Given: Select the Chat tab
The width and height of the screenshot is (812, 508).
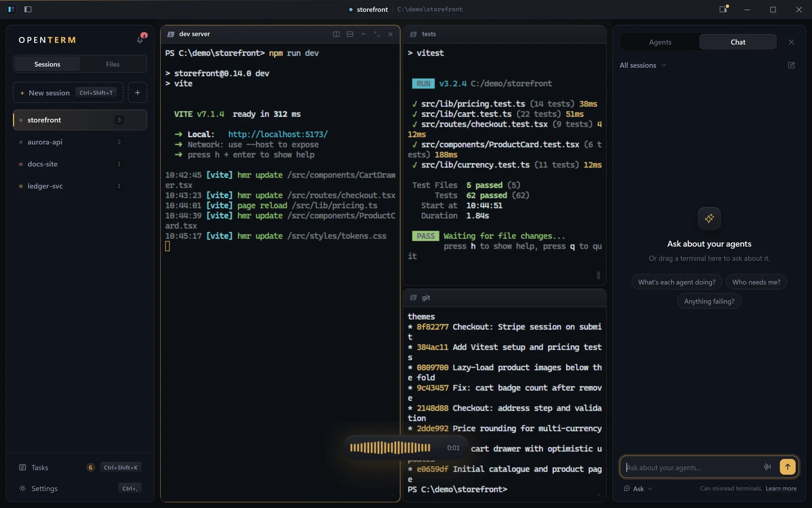Looking at the screenshot, I should 738,42.
